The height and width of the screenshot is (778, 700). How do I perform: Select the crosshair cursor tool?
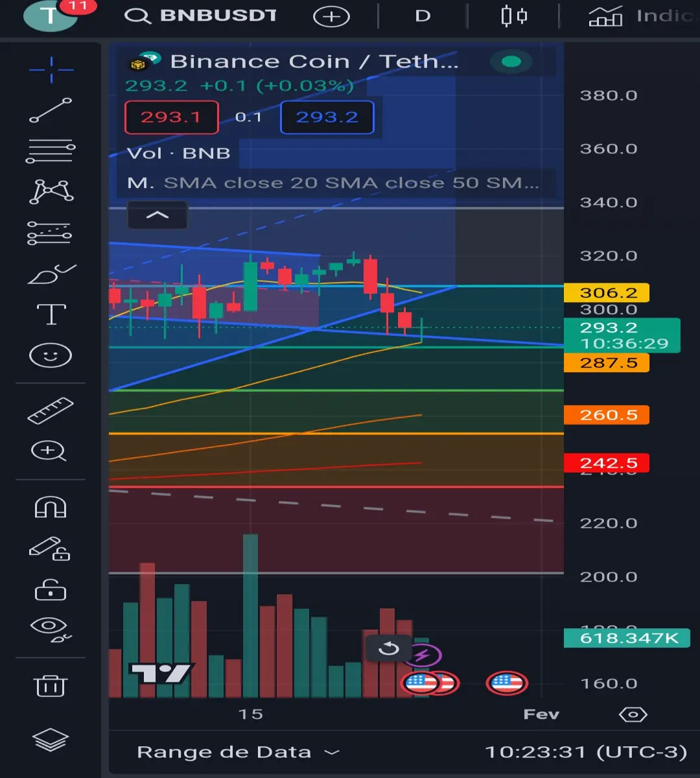tap(51, 69)
